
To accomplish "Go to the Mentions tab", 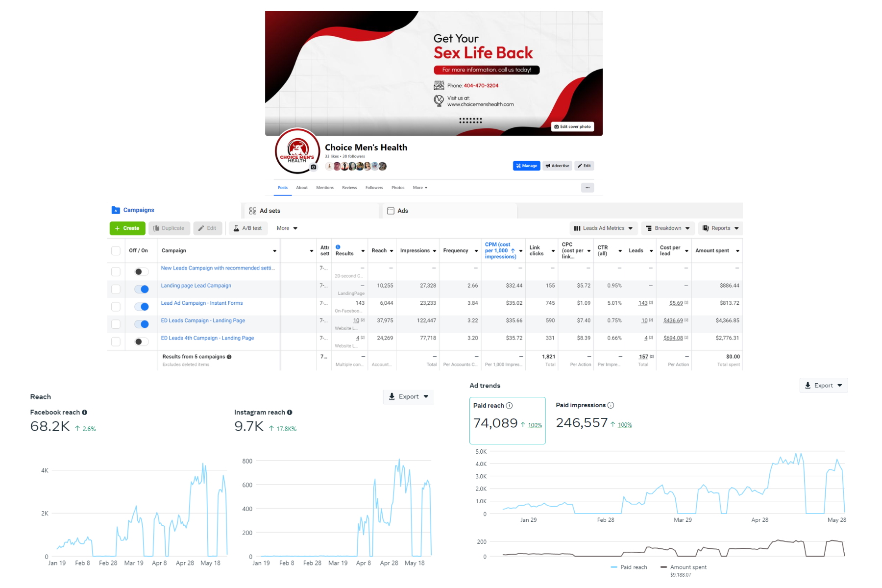I will pos(325,188).
